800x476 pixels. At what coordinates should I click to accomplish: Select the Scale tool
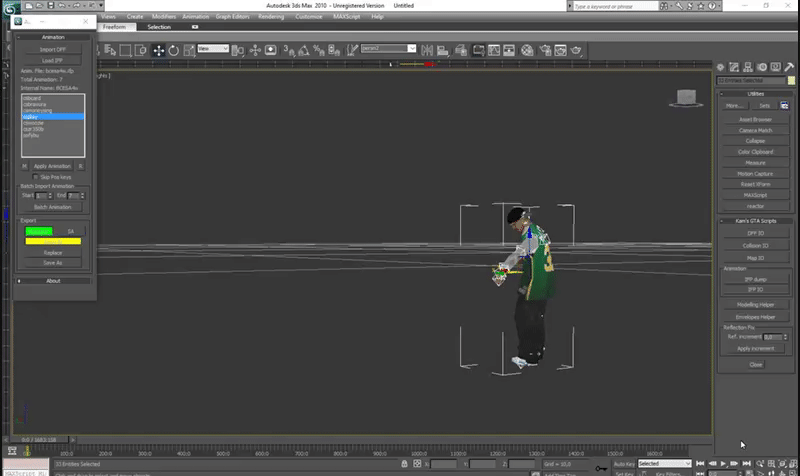(x=189, y=50)
